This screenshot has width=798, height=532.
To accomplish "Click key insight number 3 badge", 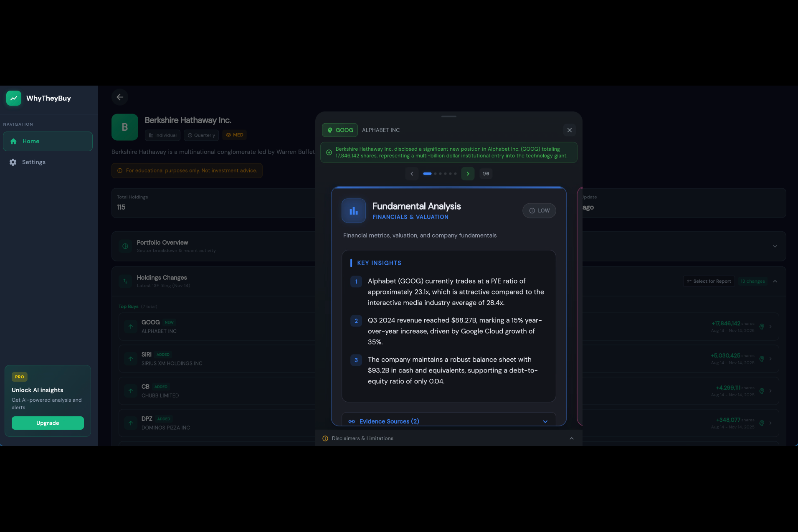I will point(356,360).
